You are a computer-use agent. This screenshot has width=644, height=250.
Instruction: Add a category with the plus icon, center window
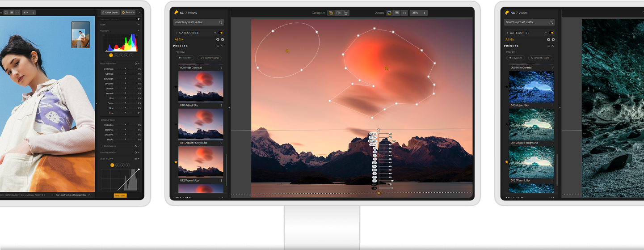point(215,33)
